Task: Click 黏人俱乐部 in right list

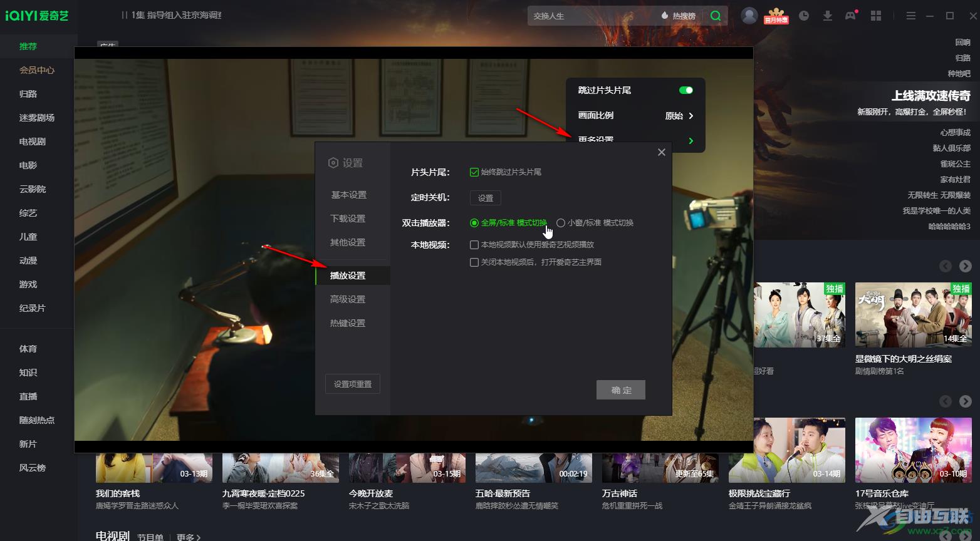Action: pyautogui.click(x=952, y=148)
